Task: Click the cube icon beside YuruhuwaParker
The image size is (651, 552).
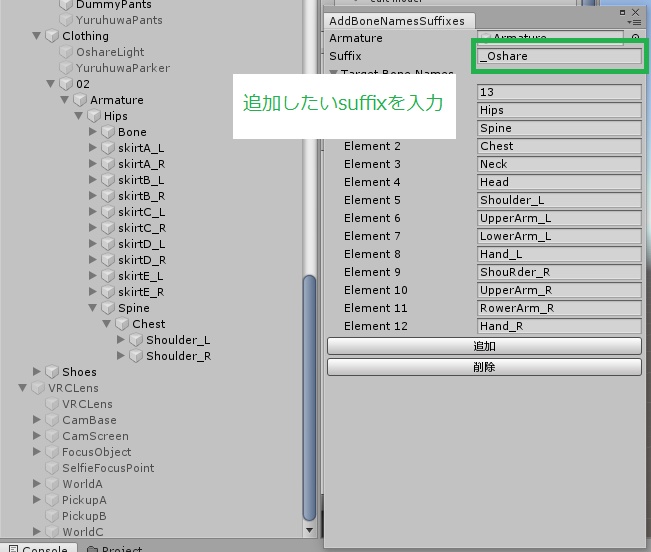Action: click(x=66, y=68)
